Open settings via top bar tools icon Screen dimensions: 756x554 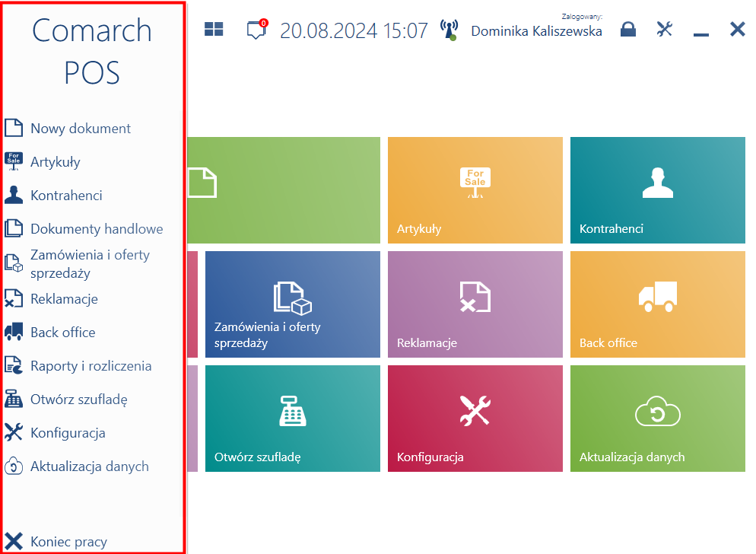(x=665, y=30)
